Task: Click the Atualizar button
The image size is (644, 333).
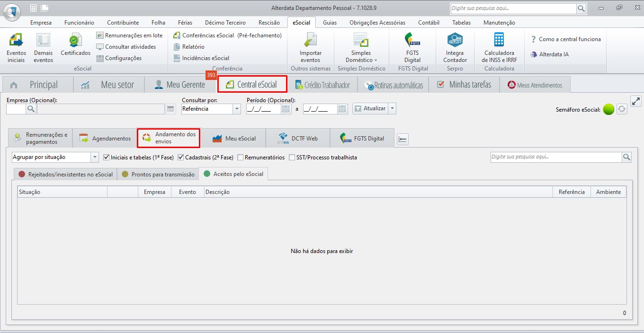Action: click(370, 108)
